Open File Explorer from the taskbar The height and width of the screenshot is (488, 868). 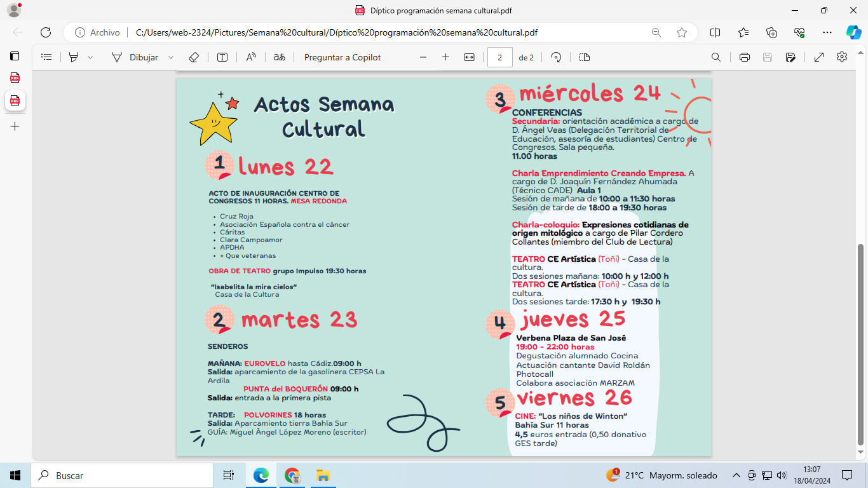click(x=323, y=475)
